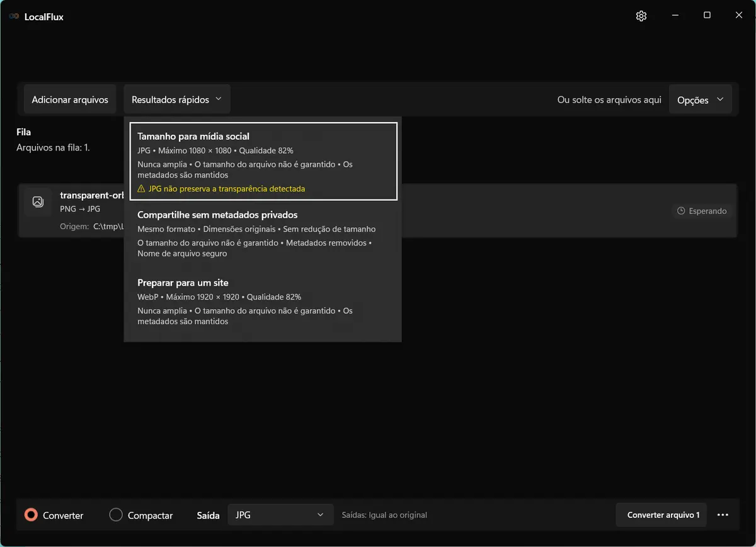The image size is (756, 547).
Task: Maximize the LocalFlux window
Action: [x=707, y=16]
